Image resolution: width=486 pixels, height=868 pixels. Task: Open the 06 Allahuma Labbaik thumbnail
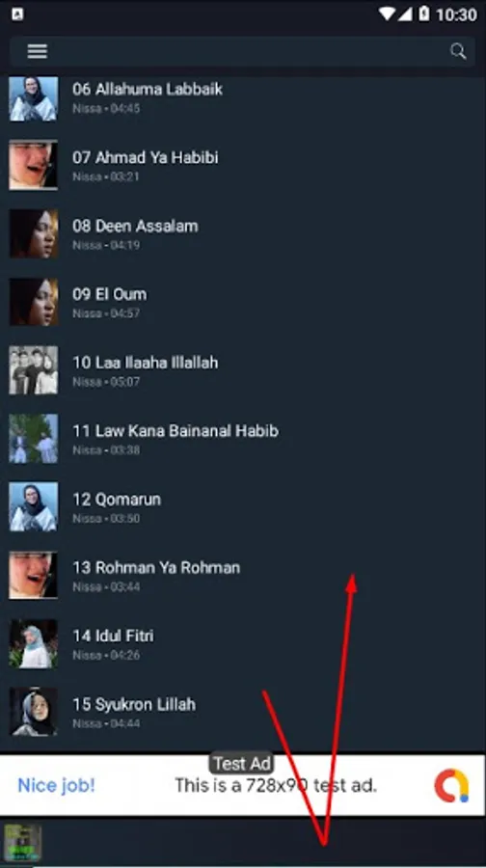point(33,98)
